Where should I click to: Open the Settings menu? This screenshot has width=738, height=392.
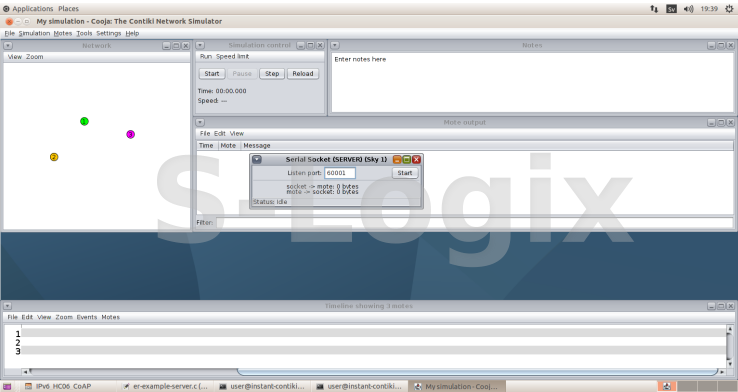[x=109, y=33]
